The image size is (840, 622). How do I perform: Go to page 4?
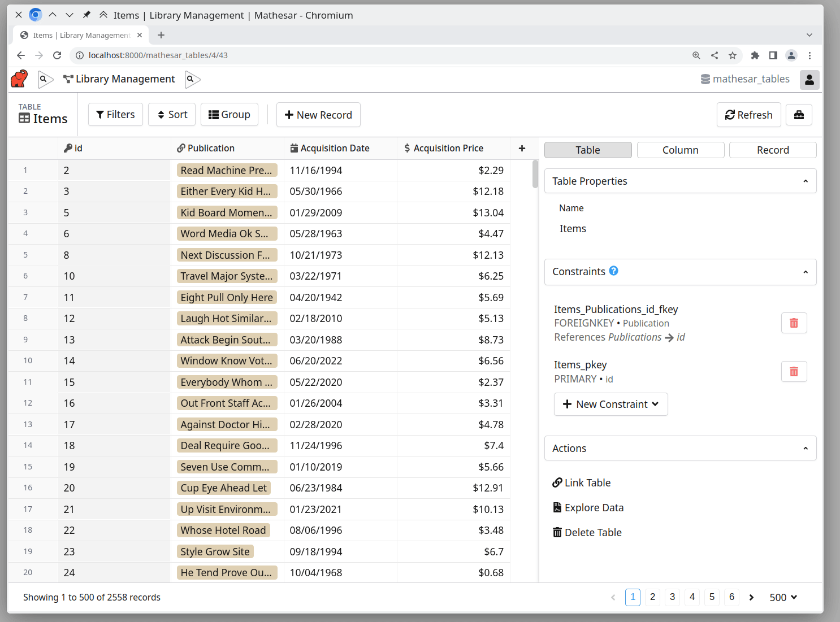pyautogui.click(x=692, y=597)
